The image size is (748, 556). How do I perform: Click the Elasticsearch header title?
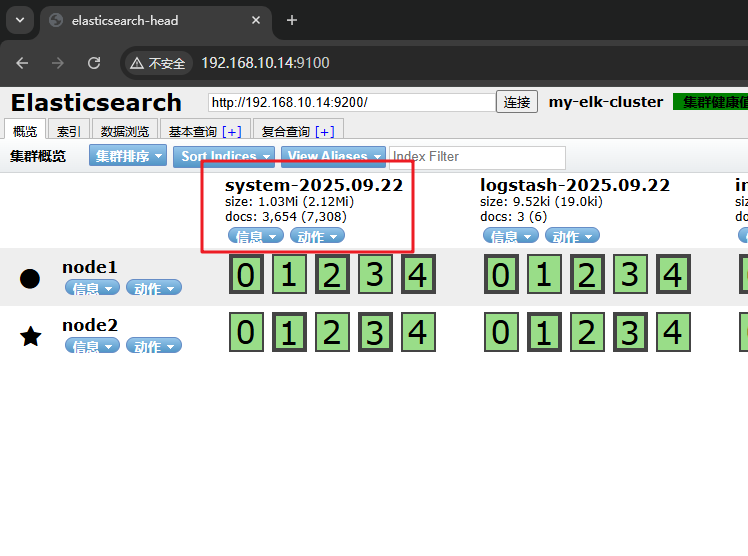coord(96,103)
